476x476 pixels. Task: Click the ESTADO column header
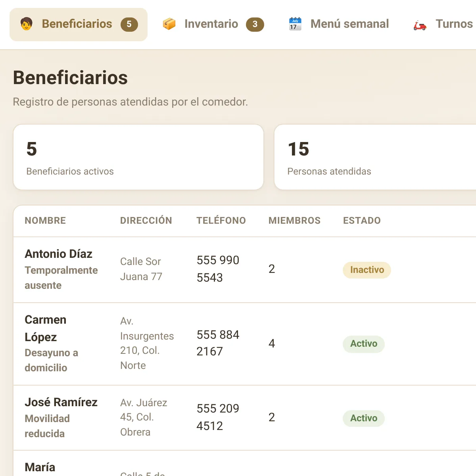362,221
